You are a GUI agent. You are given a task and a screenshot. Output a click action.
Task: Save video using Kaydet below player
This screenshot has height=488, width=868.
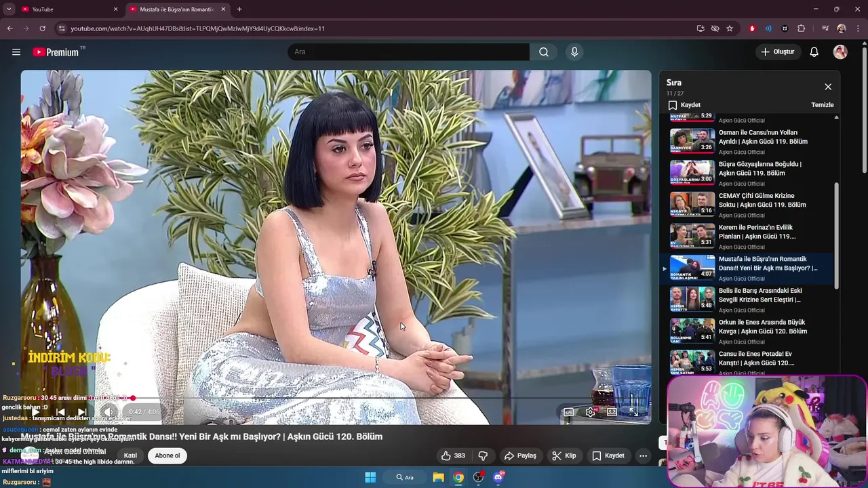(608, 455)
